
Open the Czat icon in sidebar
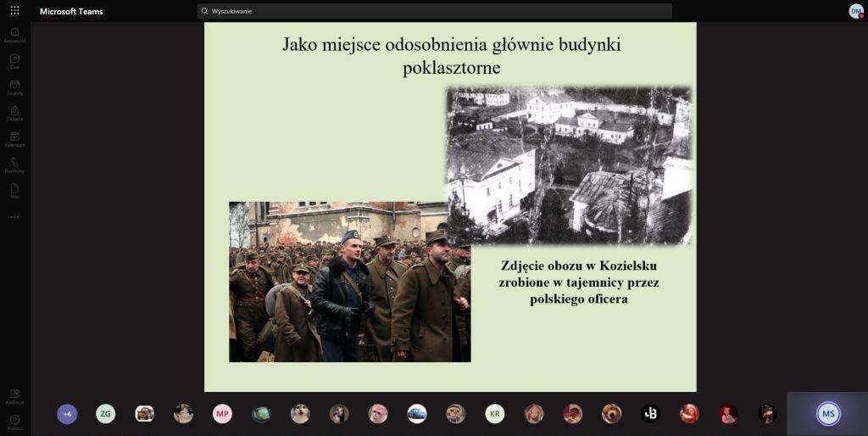point(14,61)
